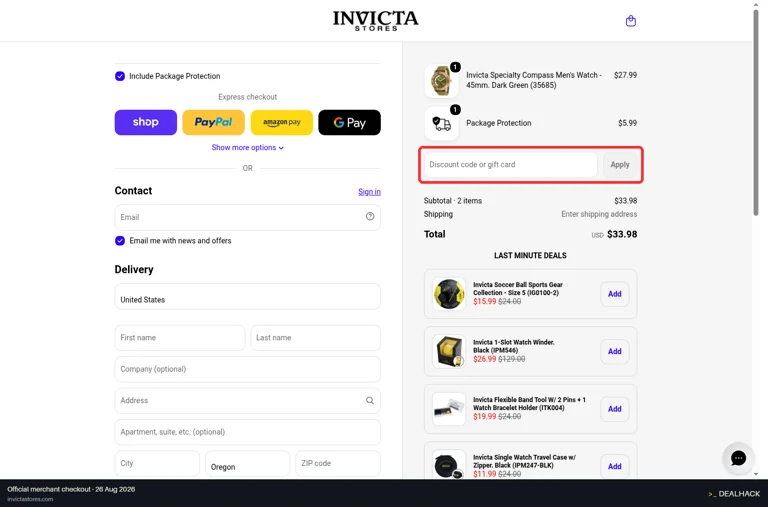Open the United States country dropdown
Image resolution: width=768 pixels, height=507 pixels.
click(x=247, y=296)
